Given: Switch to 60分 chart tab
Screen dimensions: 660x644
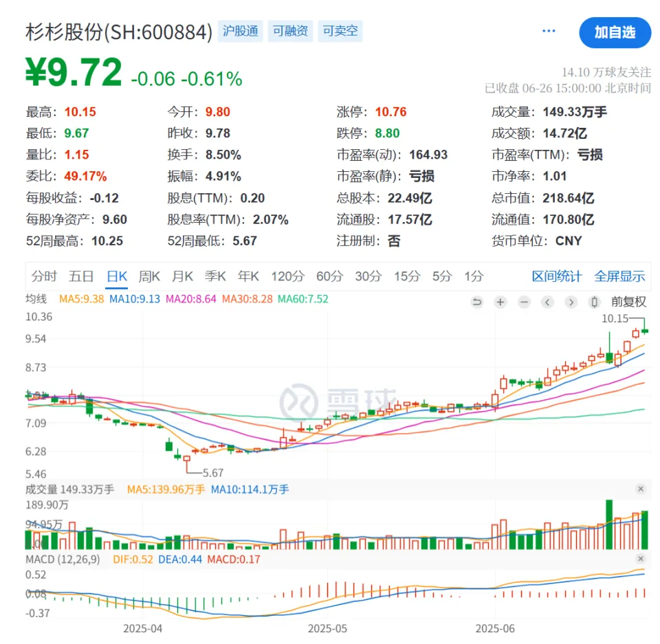Looking at the screenshot, I should [329, 276].
